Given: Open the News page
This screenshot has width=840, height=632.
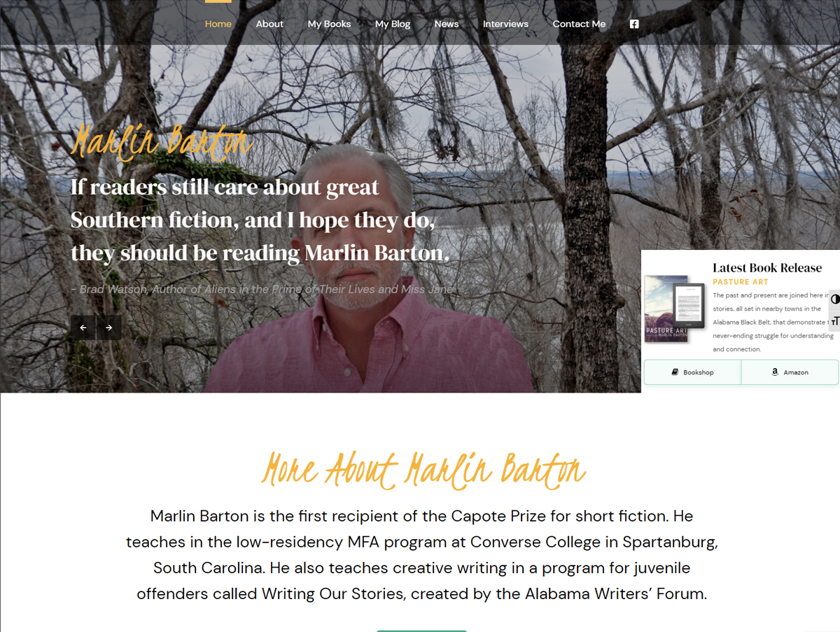Looking at the screenshot, I should (x=447, y=24).
